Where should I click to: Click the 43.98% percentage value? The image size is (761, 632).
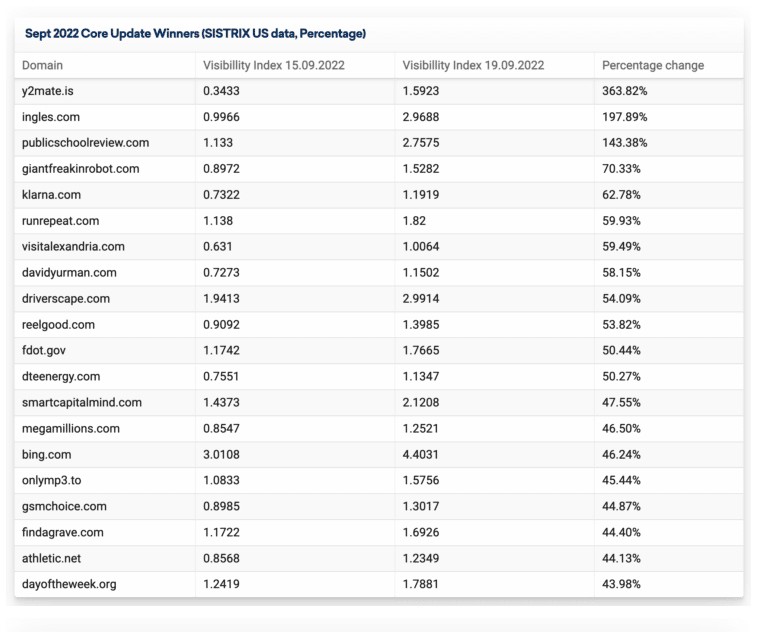621,584
